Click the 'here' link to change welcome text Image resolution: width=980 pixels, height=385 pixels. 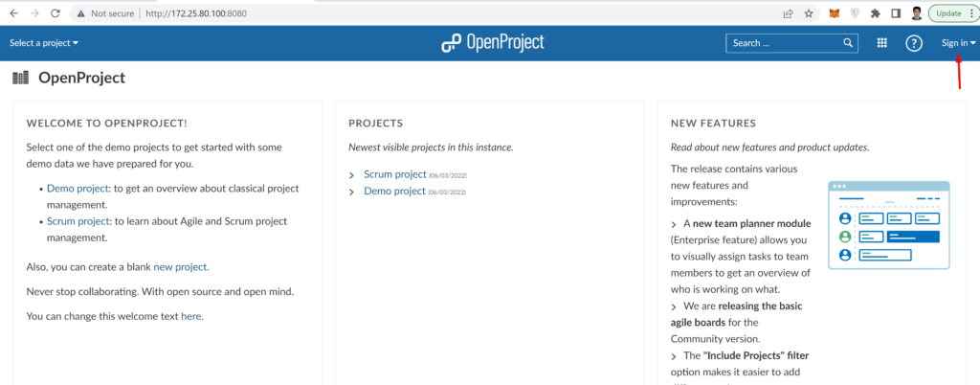coord(191,316)
